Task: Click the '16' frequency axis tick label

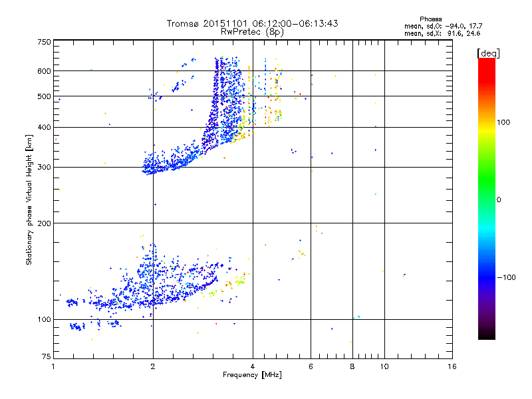Action: pos(452,366)
